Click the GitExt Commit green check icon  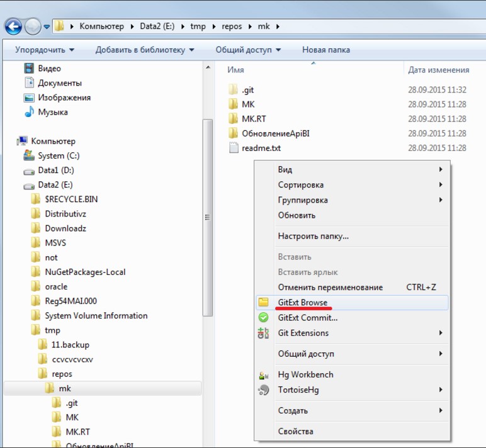[264, 318]
